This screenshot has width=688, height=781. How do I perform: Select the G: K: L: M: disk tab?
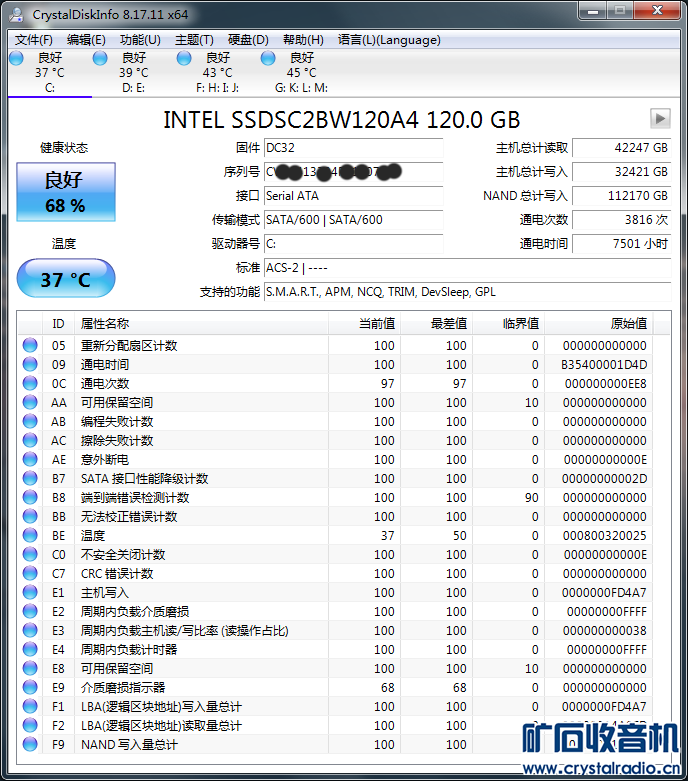301,73
